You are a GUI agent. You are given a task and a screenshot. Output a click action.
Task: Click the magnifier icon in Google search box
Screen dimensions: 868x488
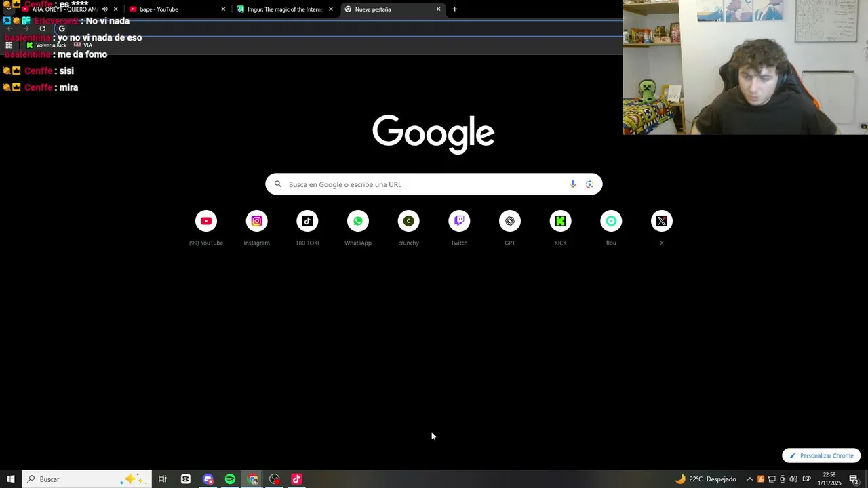(x=278, y=184)
